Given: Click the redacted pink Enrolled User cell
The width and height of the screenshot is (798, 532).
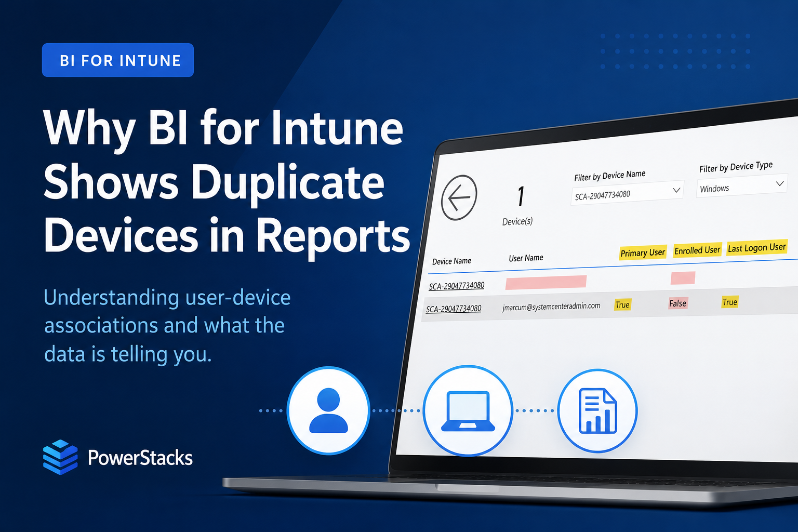Looking at the screenshot, I should (683, 278).
